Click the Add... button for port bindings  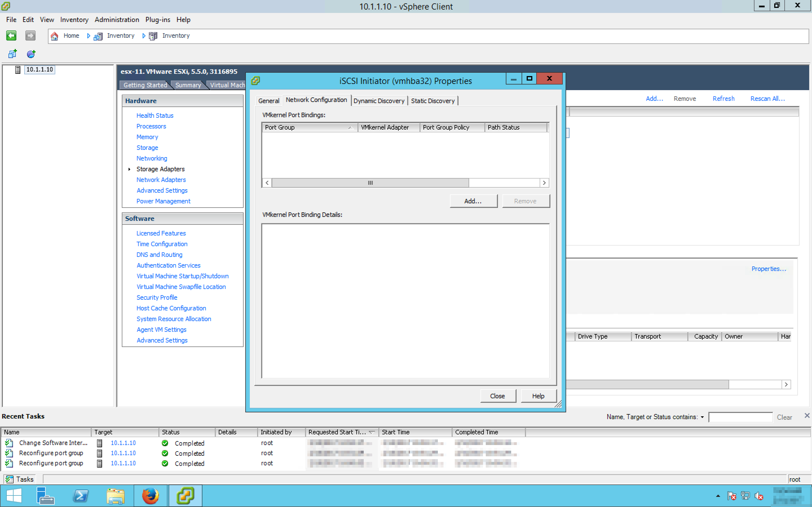(x=473, y=201)
